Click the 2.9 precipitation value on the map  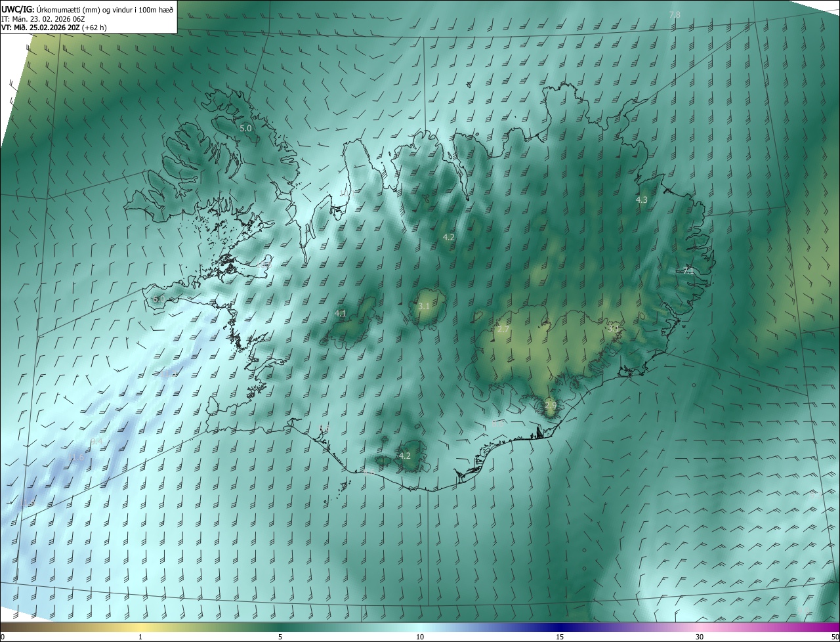551,406
